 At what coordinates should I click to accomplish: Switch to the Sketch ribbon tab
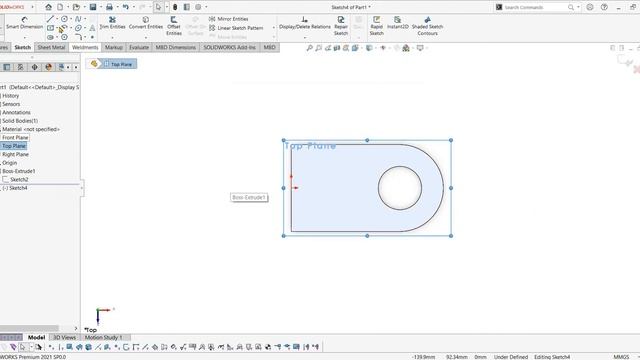[22, 47]
